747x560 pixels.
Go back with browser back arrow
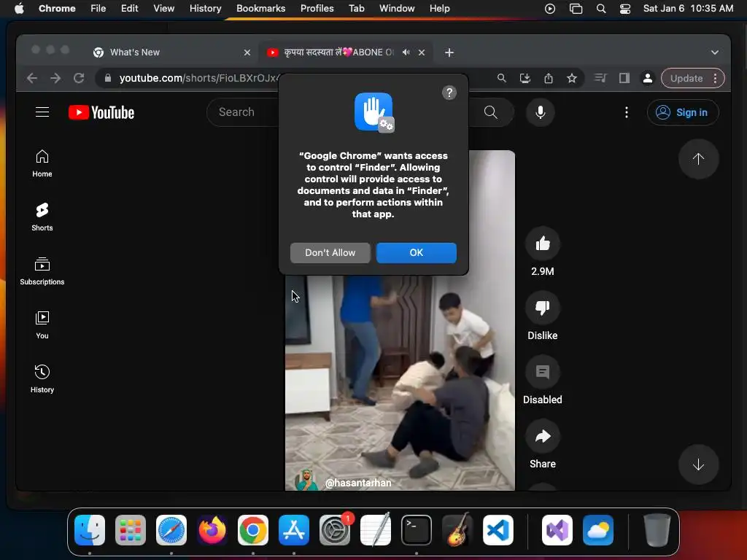pyautogui.click(x=32, y=78)
